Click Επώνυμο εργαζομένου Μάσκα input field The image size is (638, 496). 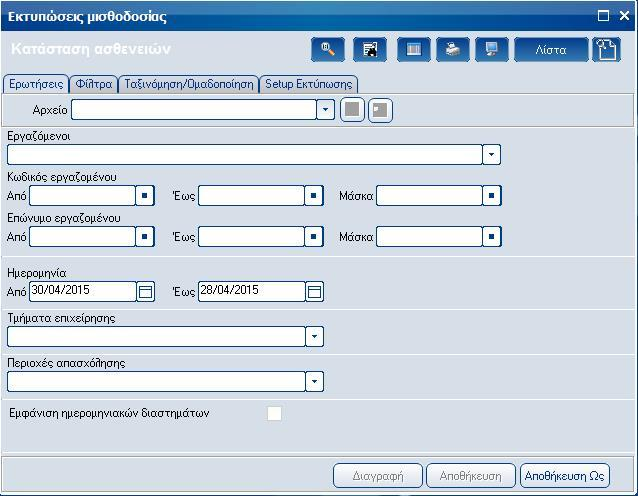pos(429,237)
